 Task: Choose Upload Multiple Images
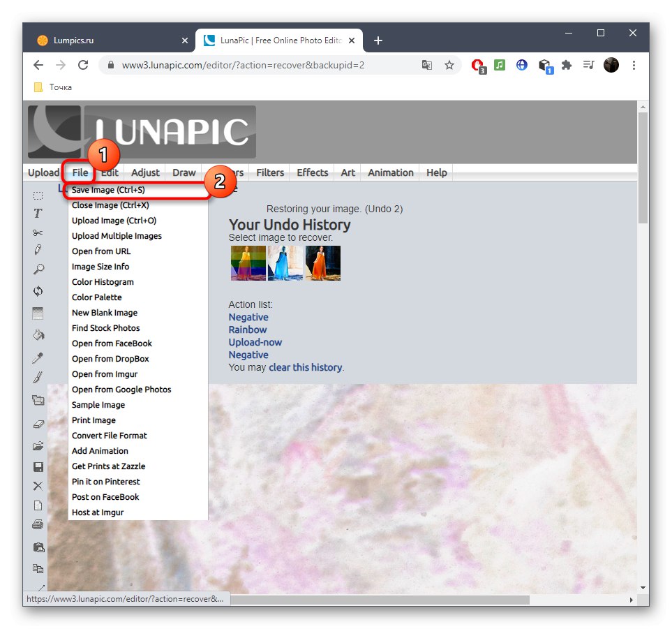[x=137, y=236]
